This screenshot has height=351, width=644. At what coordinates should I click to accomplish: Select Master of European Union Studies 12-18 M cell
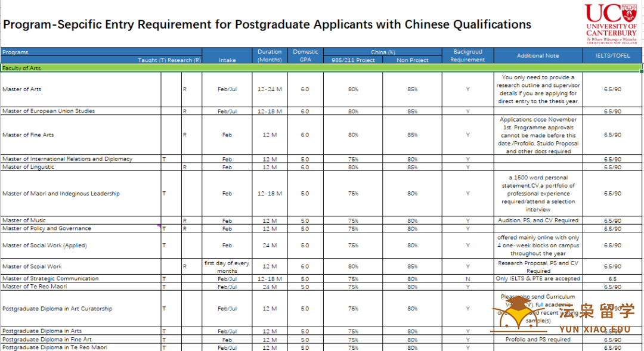(270, 111)
